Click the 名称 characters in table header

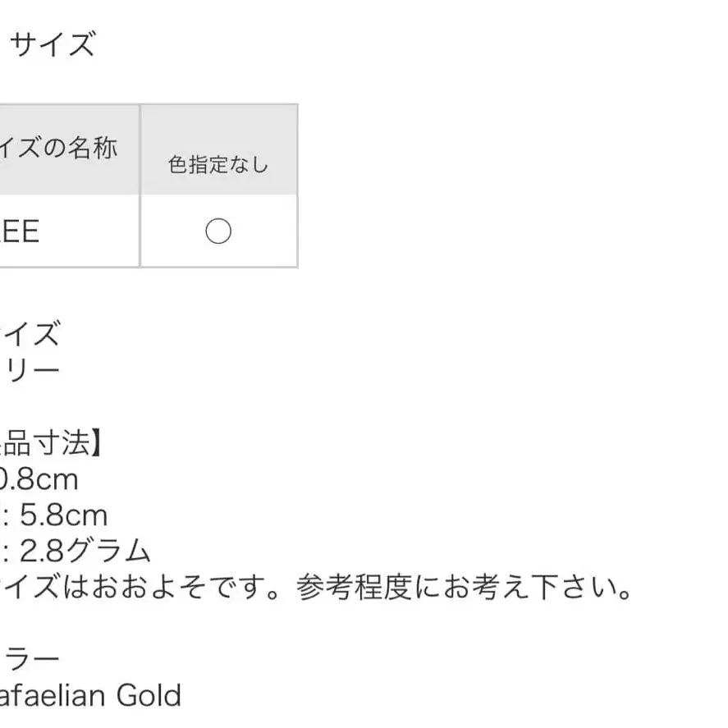pos(92,149)
